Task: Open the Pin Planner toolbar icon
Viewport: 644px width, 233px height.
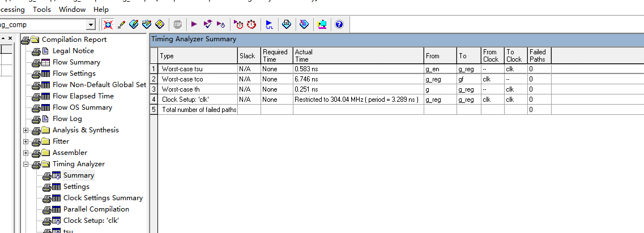Action: point(134,25)
